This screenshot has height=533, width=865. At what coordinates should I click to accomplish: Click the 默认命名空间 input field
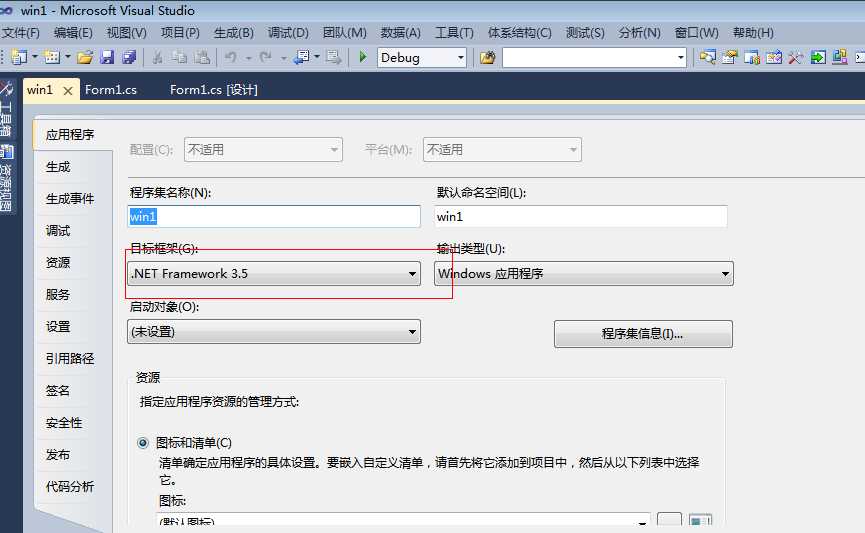[581, 216]
